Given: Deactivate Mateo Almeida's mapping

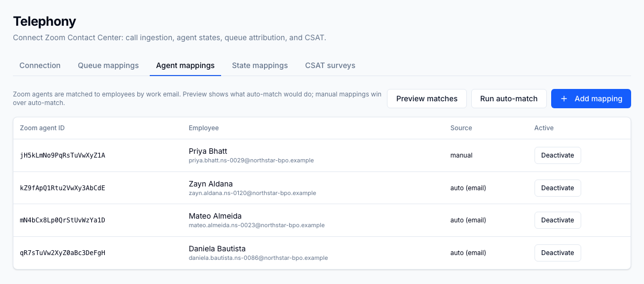Looking at the screenshot, I should tap(558, 220).
